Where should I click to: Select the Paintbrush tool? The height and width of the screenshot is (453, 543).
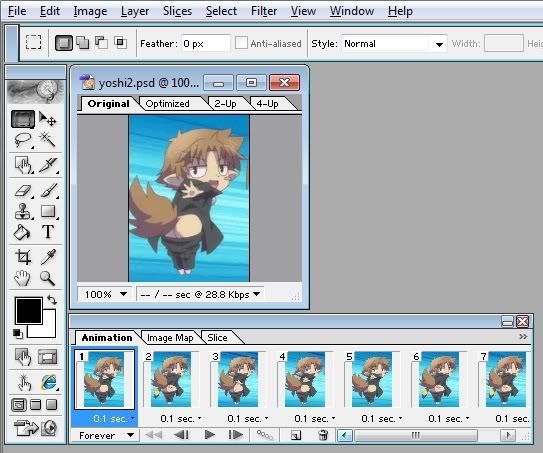(49, 190)
